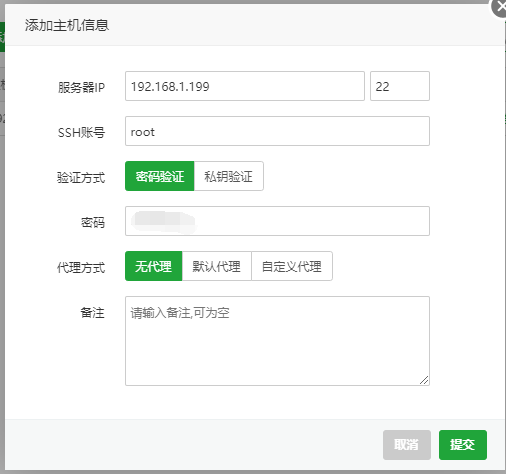Choose 无代理 proxy mode

pyautogui.click(x=154, y=266)
